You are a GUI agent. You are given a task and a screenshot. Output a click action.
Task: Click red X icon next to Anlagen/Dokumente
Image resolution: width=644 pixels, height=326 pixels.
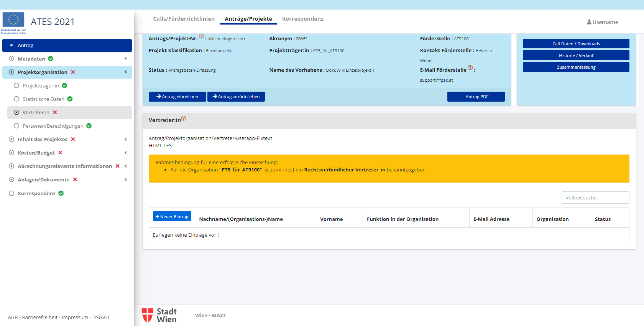(x=75, y=179)
